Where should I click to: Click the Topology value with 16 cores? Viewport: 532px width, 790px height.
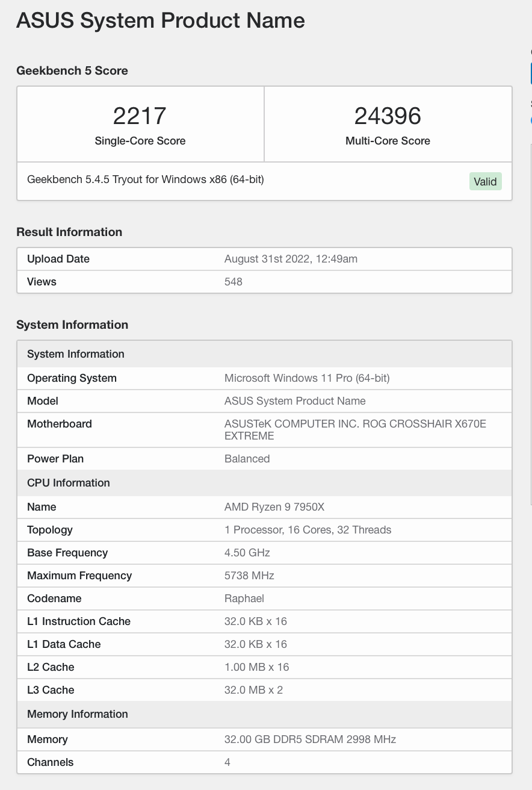(308, 530)
